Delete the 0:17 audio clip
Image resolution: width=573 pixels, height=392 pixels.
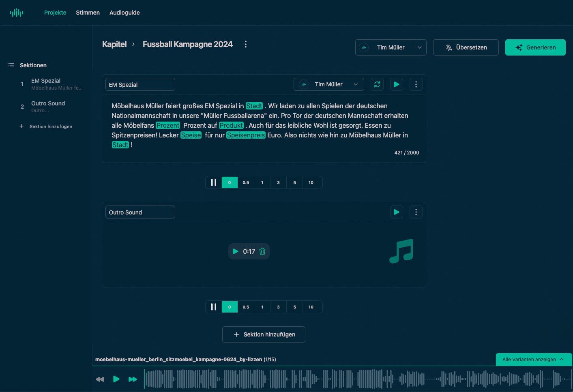point(262,251)
